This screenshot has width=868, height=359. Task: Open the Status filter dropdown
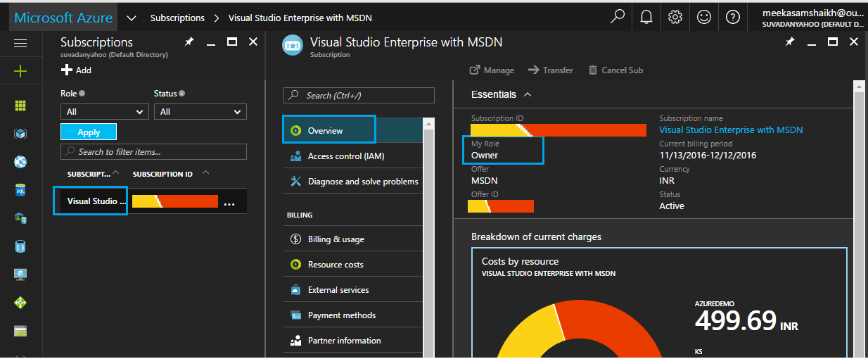click(x=200, y=112)
